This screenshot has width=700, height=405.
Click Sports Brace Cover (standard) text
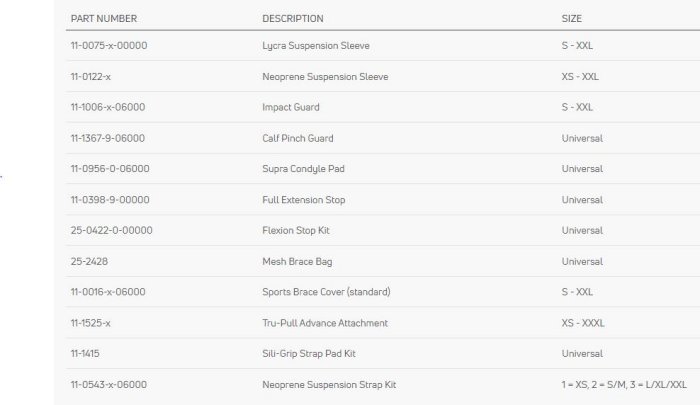tap(326, 292)
